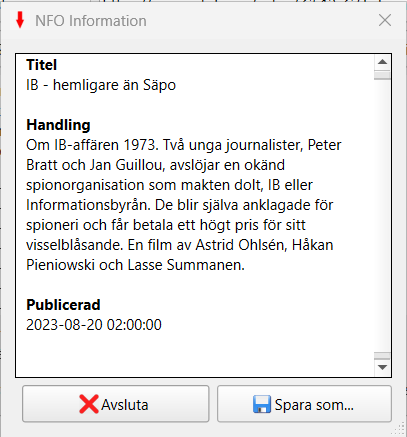Click the Titel heading
Screen dimensions: 407x437
click(42, 65)
